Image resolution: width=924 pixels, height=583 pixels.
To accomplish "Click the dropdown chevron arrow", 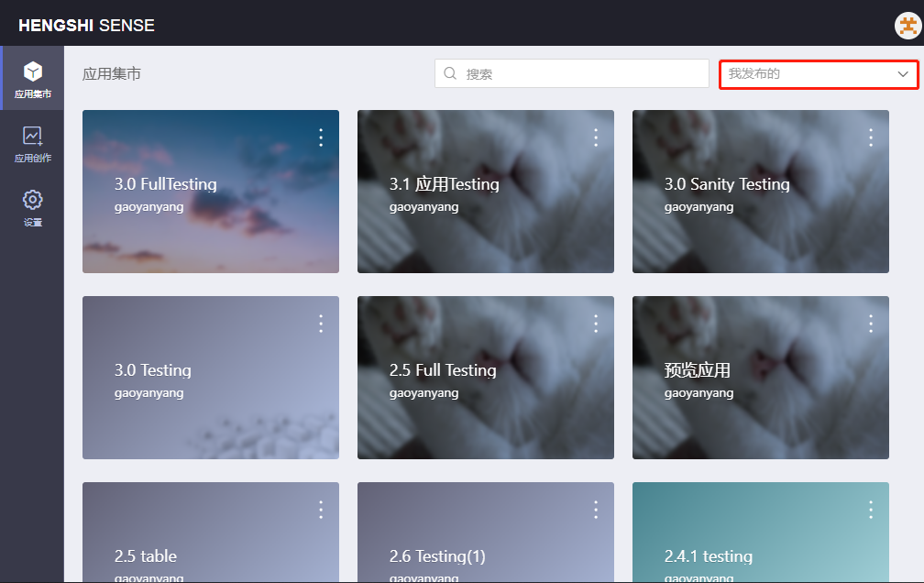I will click(x=903, y=74).
